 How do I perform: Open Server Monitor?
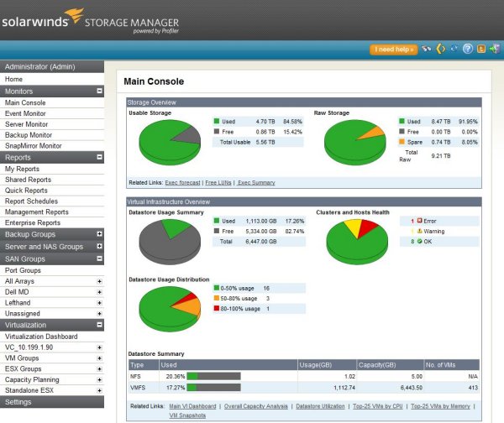click(x=52, y=124)
